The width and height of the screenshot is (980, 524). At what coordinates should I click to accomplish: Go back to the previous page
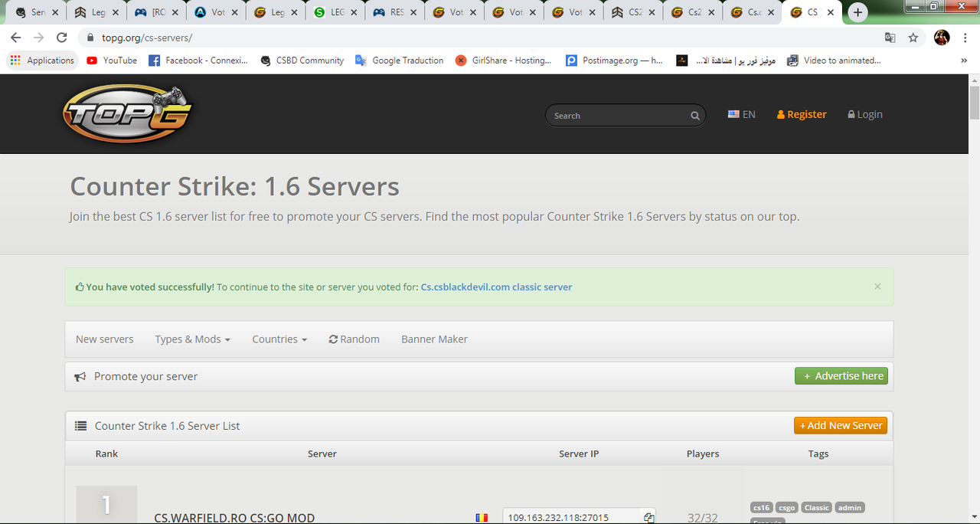click(16, 38)
